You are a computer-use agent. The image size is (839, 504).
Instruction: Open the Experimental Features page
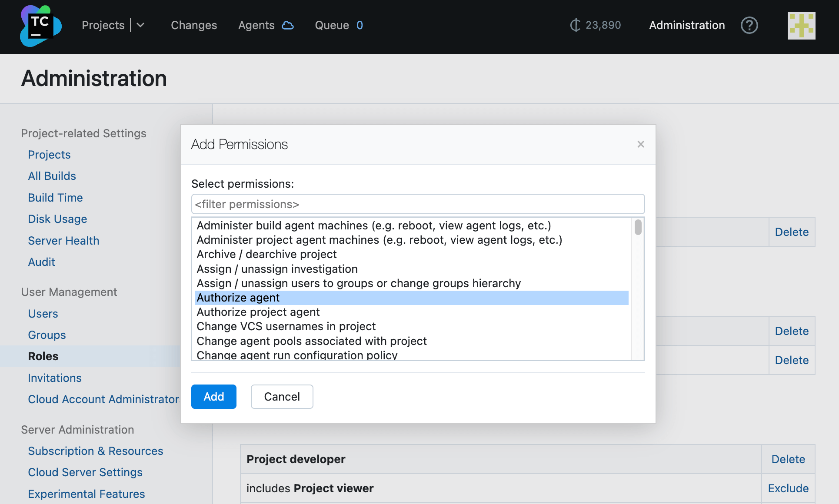(87, 494)
